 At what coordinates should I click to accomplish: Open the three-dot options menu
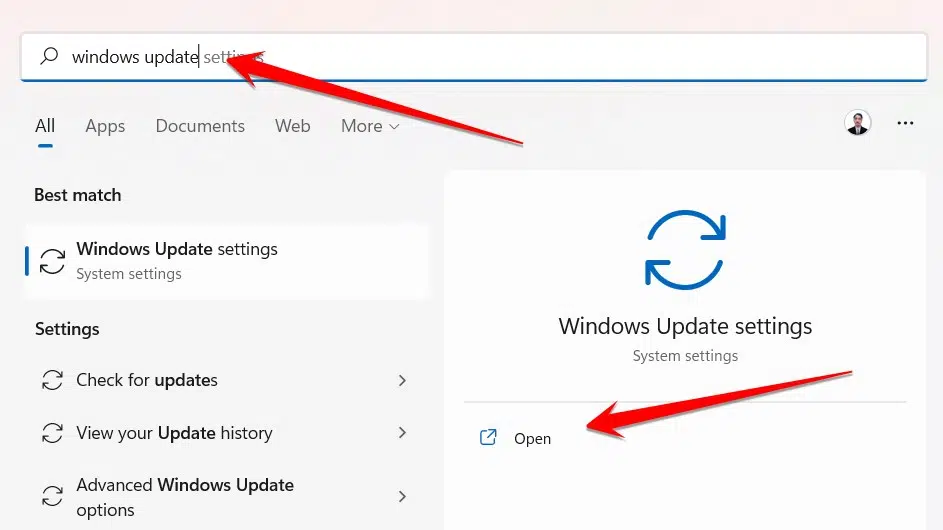(906, 123)
